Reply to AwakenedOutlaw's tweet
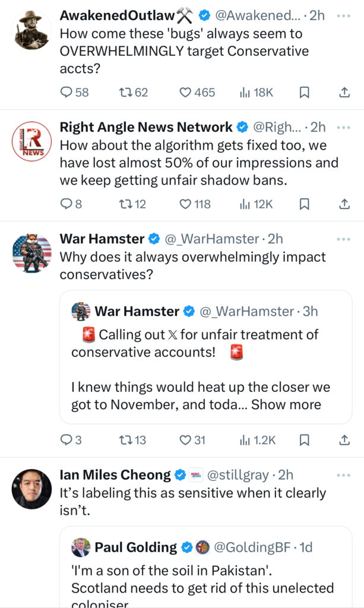 pyautogui.click(x=67, y=92)
